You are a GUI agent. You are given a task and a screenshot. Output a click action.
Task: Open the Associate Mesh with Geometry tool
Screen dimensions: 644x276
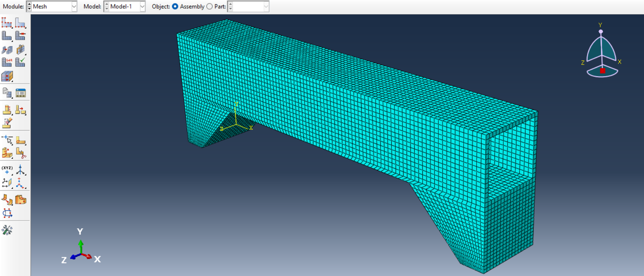tap(20, 50)
